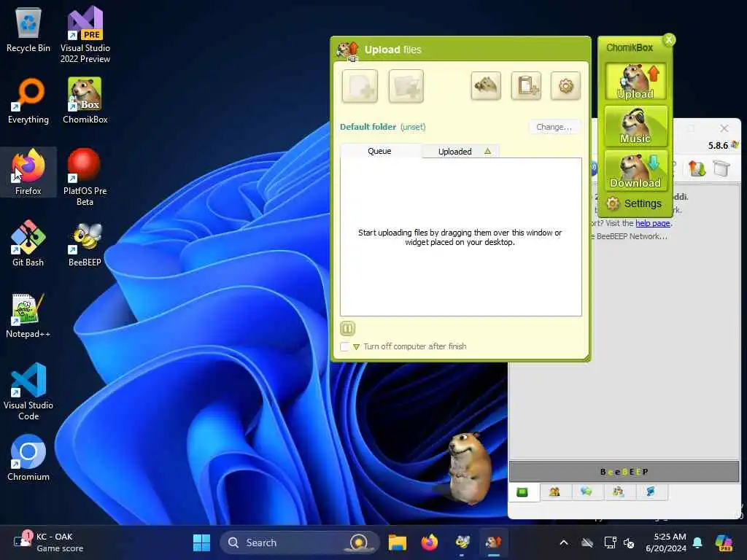Select the users tab icon in BeeBEEP bottom bar
This screenshot has width=747, height=560.
(554, 492)
